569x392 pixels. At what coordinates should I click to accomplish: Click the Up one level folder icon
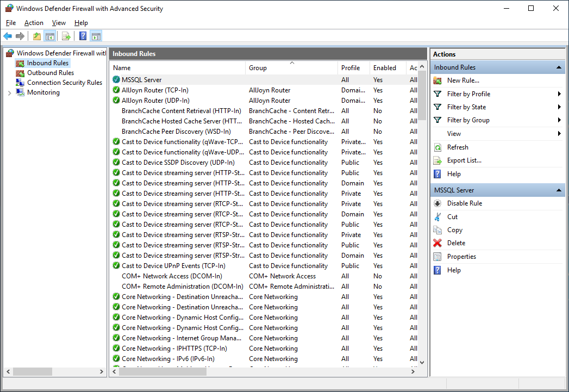coord(37,36)
